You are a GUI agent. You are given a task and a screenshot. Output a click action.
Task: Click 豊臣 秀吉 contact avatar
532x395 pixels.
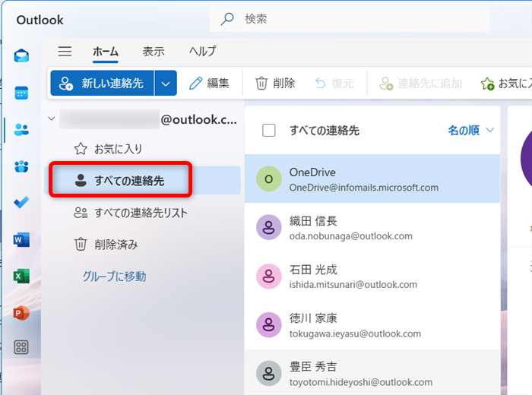click(269, 373)
